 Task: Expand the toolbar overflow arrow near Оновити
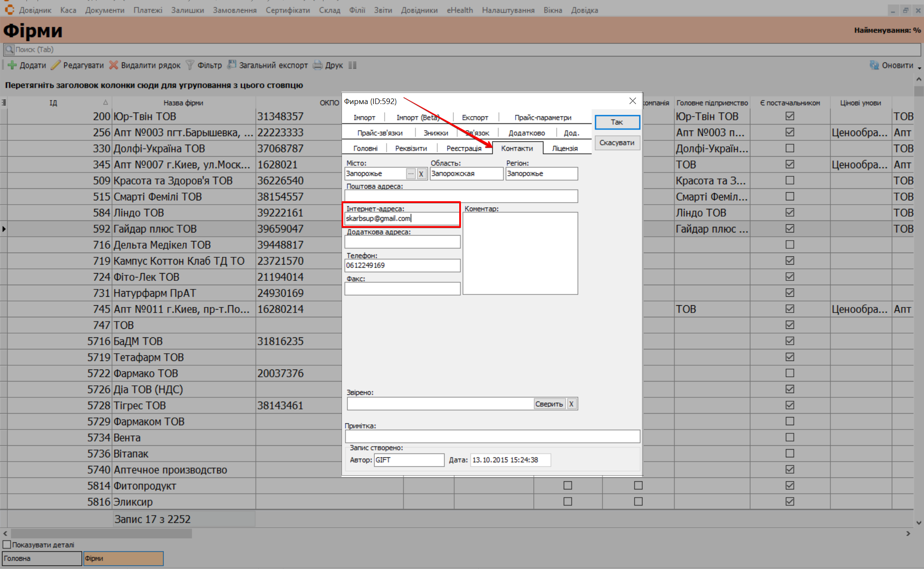(x=919, y=68)
